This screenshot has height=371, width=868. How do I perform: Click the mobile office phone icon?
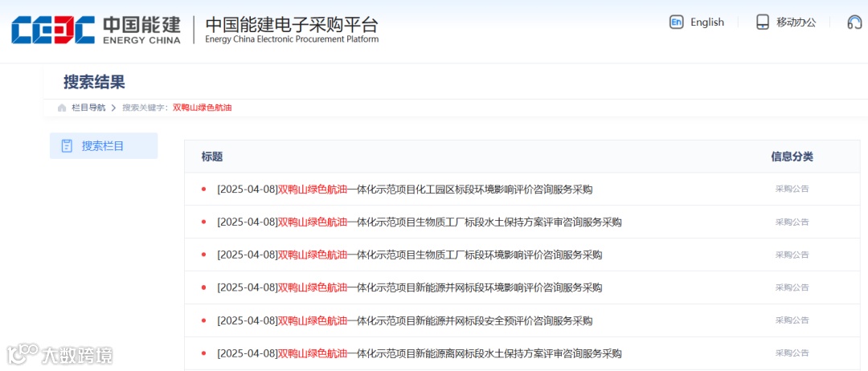[762, 22]
